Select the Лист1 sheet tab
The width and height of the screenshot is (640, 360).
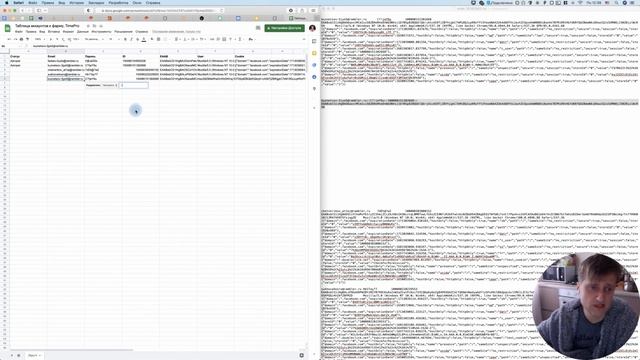click(33, 356)
